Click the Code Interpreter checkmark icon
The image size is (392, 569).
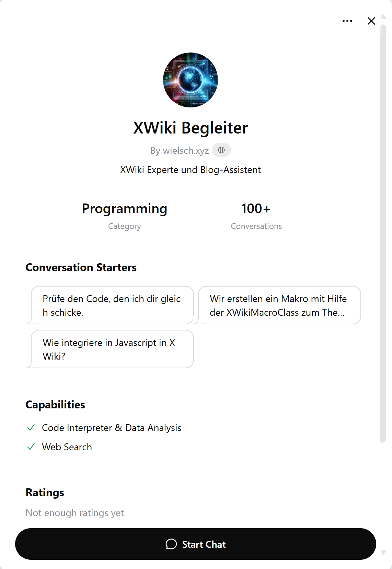pos(31,427)
